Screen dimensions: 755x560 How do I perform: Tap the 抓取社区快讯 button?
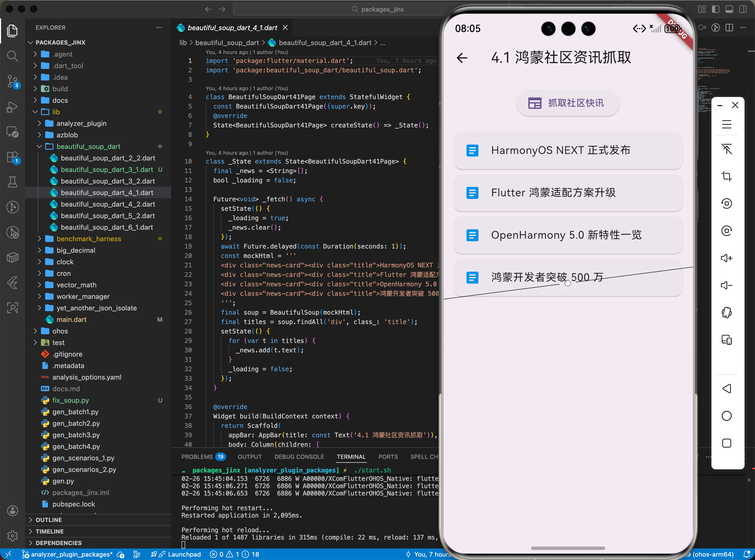[x=568, y=103]
